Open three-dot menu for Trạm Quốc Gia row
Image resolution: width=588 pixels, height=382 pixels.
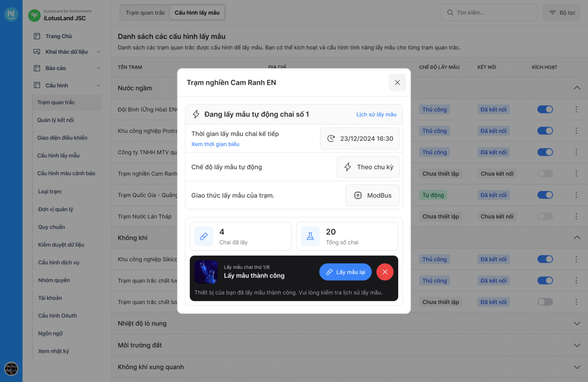coord(576,195)
